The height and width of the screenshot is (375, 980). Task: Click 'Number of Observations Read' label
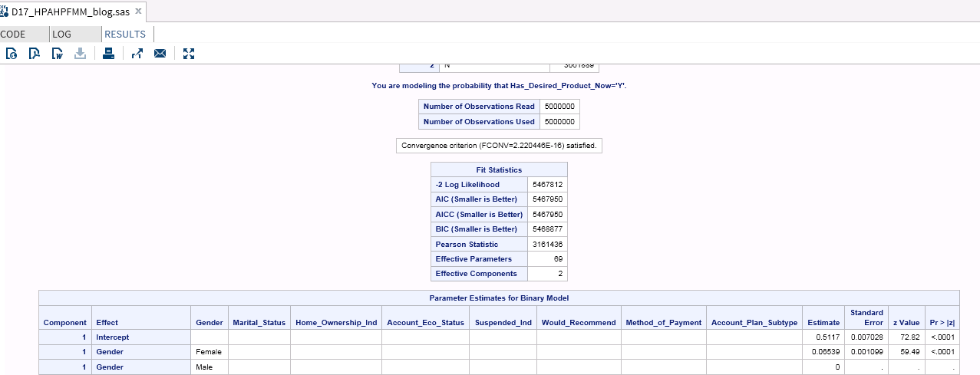click(x=479, y=107)
